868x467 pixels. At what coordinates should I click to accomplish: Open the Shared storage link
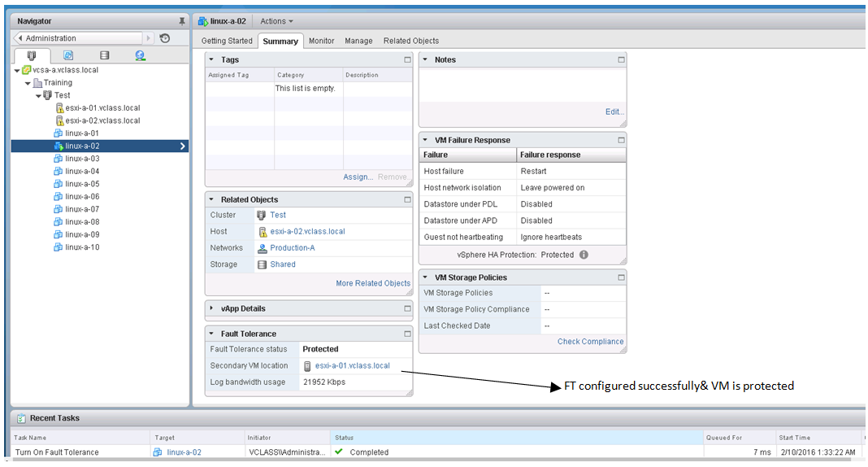[x=282, y=264]
